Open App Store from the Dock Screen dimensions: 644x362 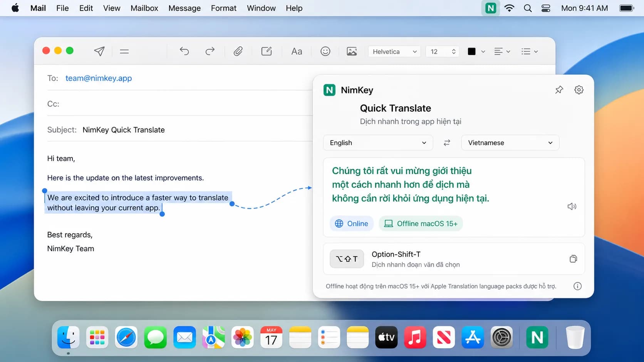point(473,337)
